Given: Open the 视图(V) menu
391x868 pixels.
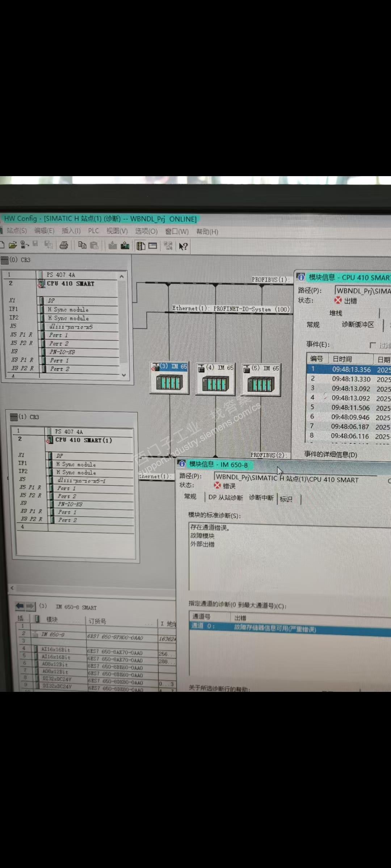Looking at the screenshot, I should (x=117, y=231).
